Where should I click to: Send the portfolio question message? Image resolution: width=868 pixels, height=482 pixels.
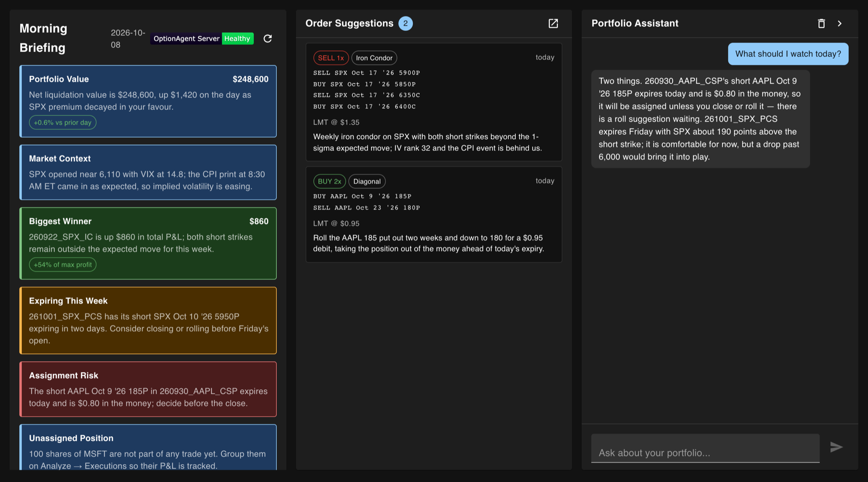[x=836, y=447]
